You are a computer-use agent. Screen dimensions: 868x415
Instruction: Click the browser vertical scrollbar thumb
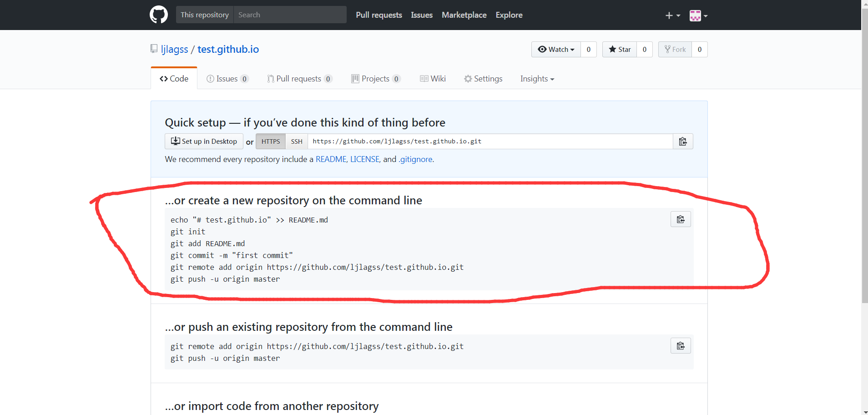coord(864,155)
